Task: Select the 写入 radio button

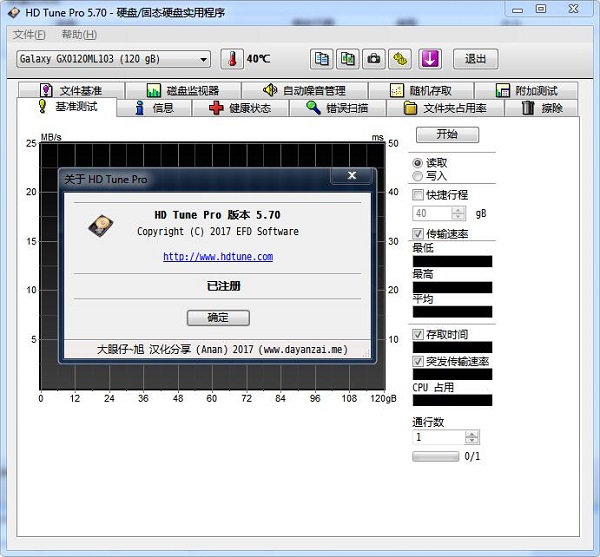Action: click(418, 176)
